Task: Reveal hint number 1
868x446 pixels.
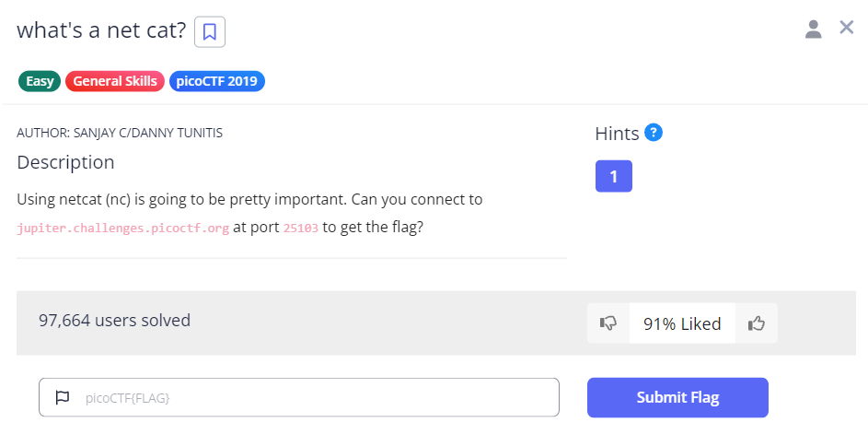Action: click(613, 175)
